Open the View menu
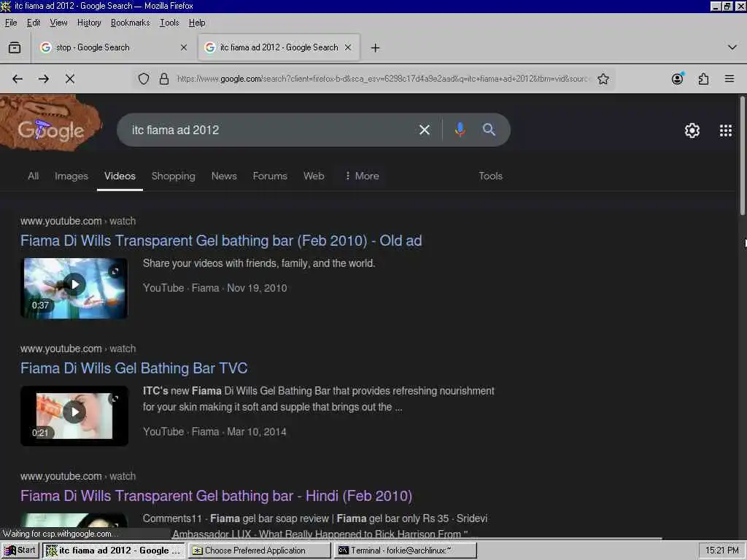 tap(58, 23)
